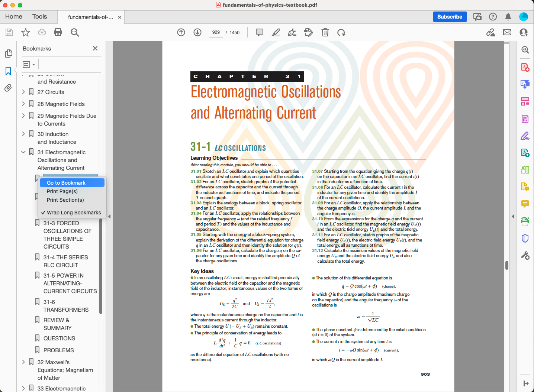Open the Fill & Sign tool
Image resolution: width=534 pixels, height=392 pixels.
tap(525, 136)
